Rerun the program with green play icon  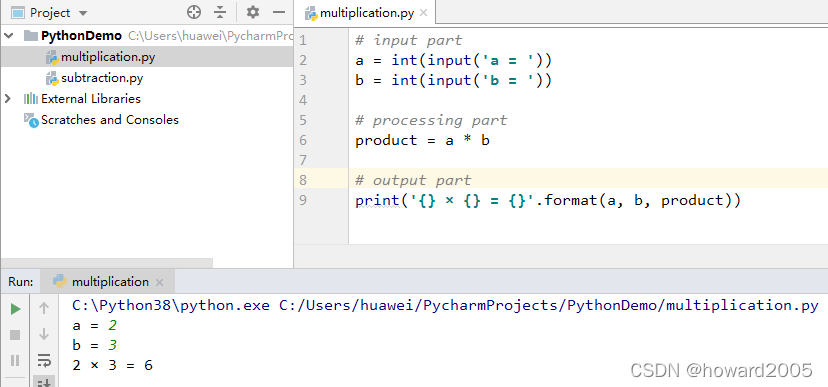[x=15, y=309]
